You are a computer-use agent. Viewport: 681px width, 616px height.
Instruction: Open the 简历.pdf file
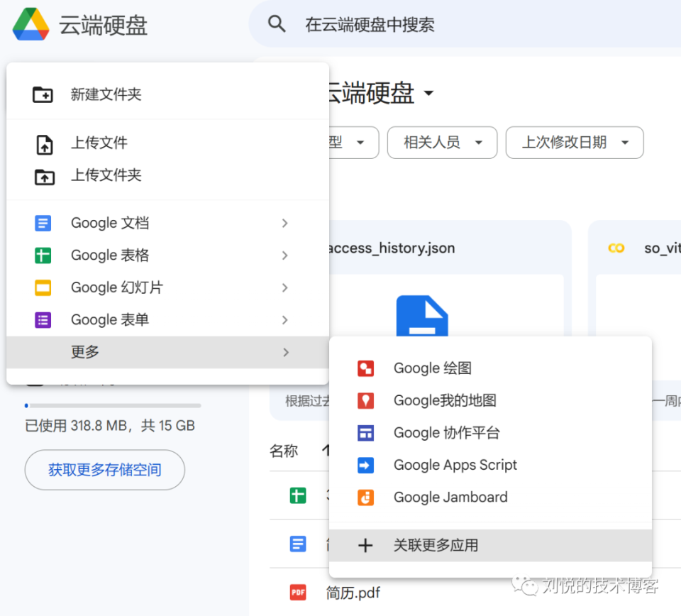354,592
